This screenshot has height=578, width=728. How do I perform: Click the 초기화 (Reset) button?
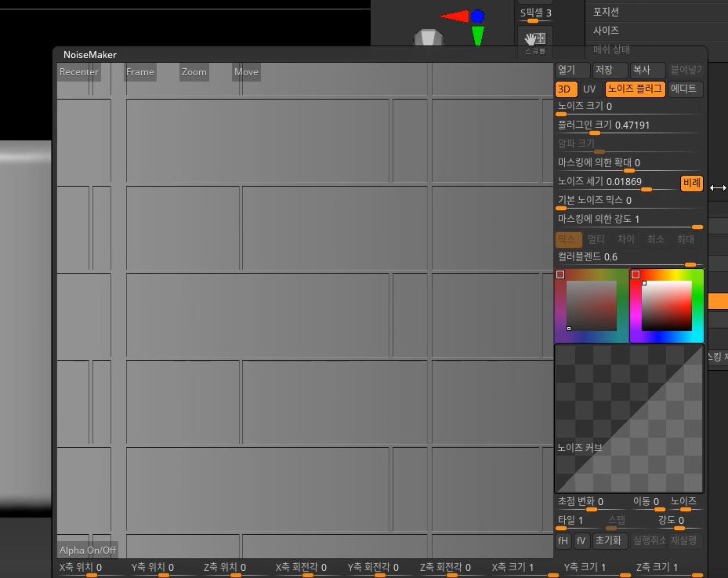pos(610,540)
